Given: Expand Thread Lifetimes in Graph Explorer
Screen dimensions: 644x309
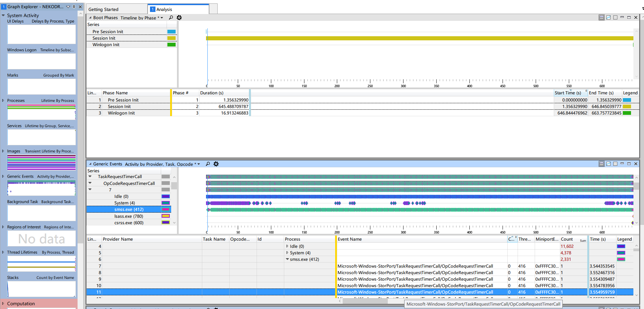Looking at the screenshot, I should click(x=3, y=252).
